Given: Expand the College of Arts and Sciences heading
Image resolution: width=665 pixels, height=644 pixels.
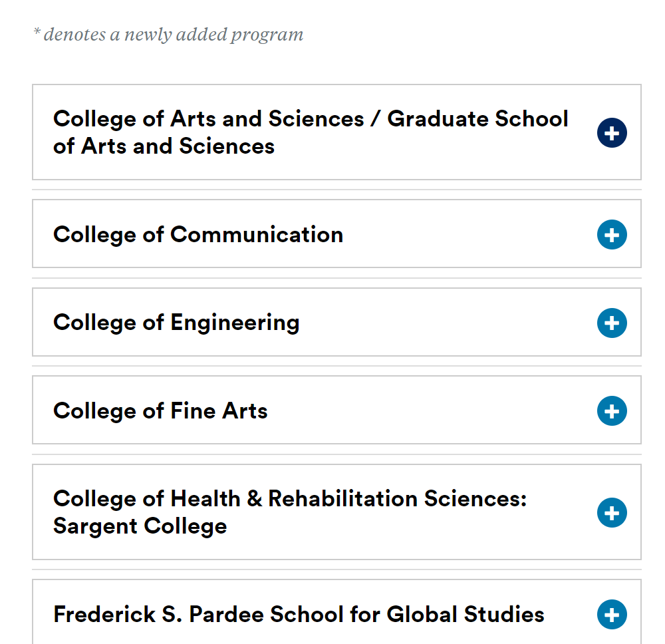Looking at the screenshot, I should point(311,132).
